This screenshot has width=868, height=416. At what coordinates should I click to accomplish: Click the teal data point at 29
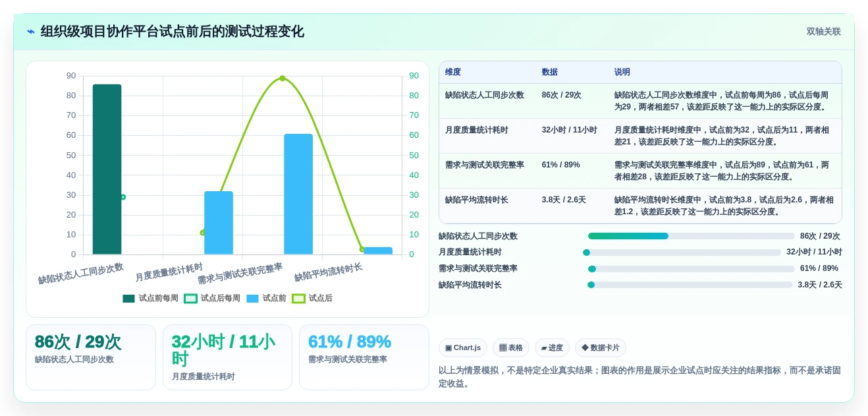[122, 197]
